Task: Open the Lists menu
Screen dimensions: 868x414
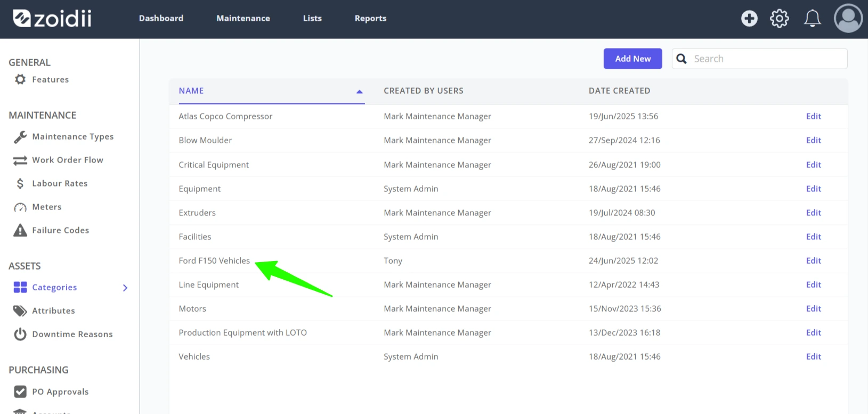Action: (x=312, y=18)
